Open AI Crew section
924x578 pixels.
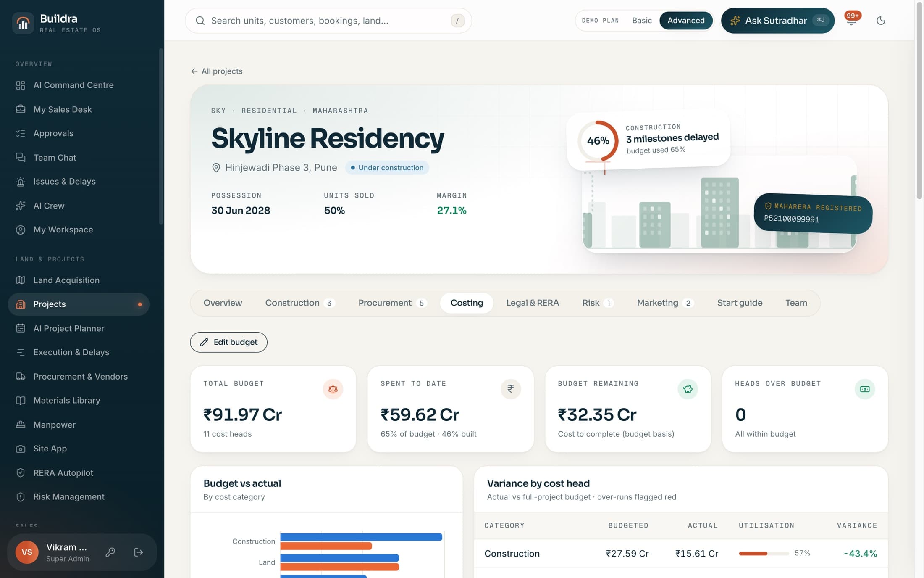click(79, 206)
